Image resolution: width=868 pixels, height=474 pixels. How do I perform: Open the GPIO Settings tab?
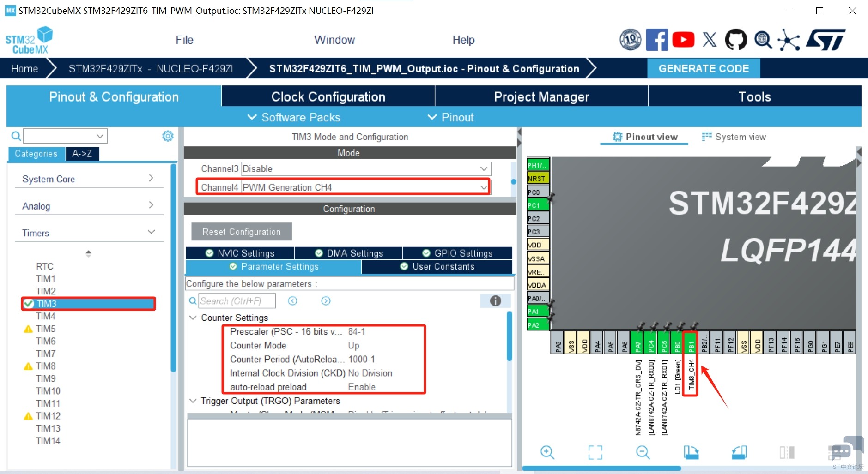pyautogui.click(x=457, y=253)
